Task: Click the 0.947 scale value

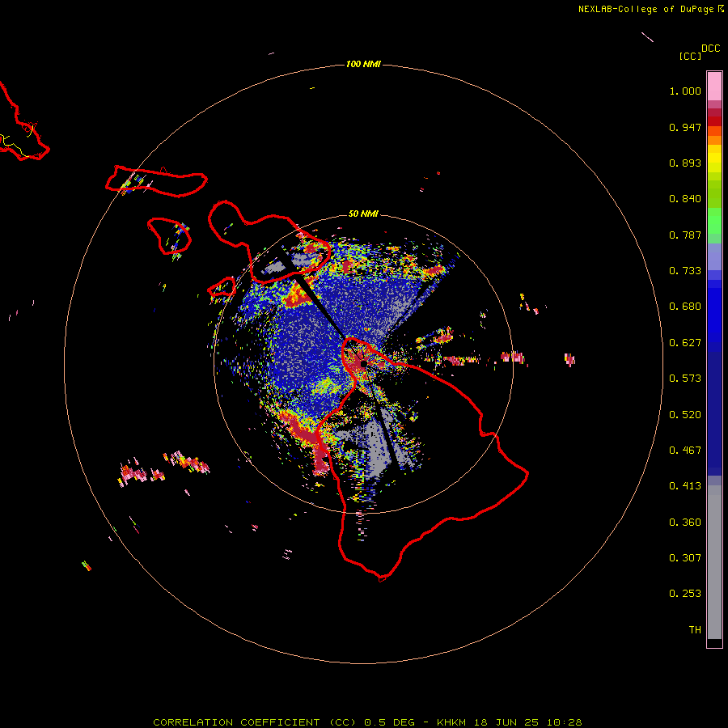Action: tap(685, 127)
